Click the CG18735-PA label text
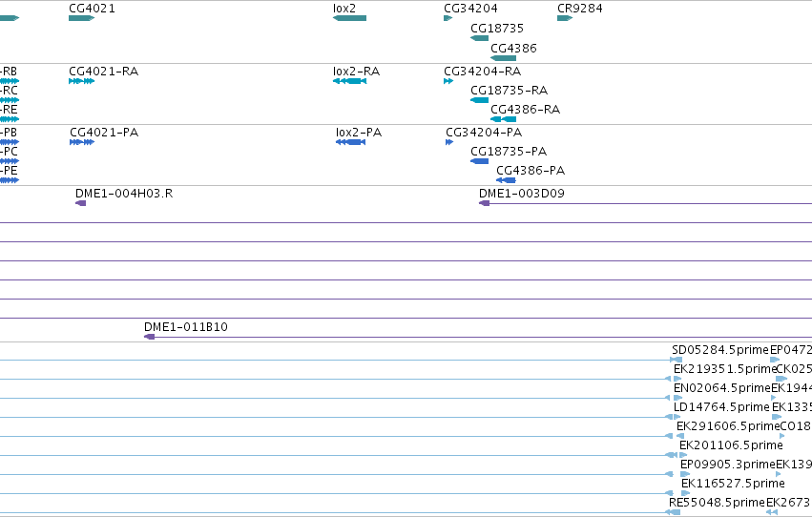 point(509,151)
